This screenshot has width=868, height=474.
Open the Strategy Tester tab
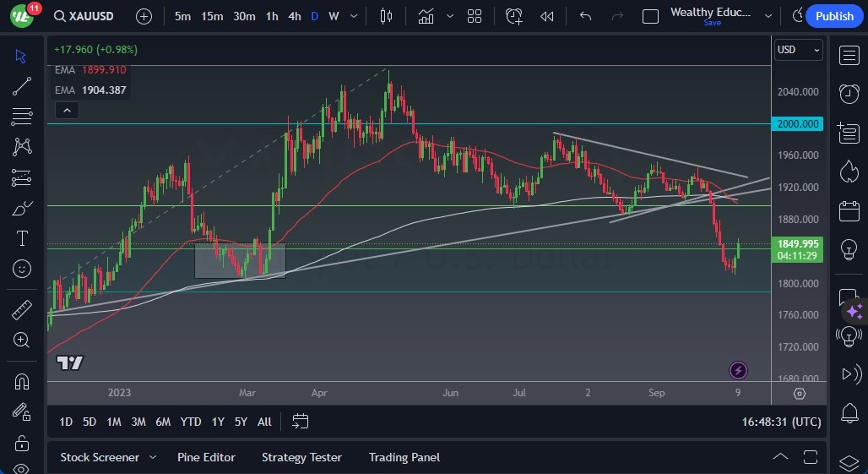pyautogui.click(x=301, y=457)
